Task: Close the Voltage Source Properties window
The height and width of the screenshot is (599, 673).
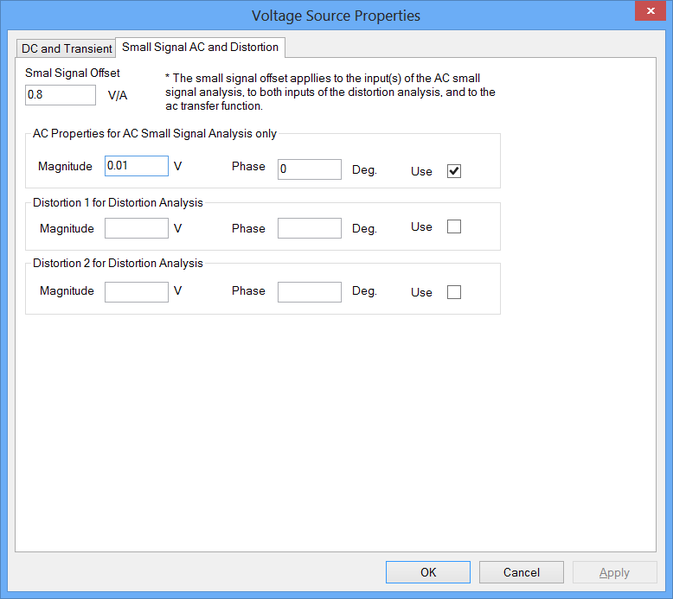Action: [x=650, y=11]
